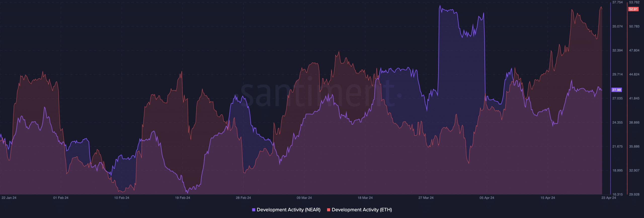The height and width of the screenshot is (218, 644).
Task: Click the Development Activity (NEAR) legend label
Action: [x=289, y=210]
